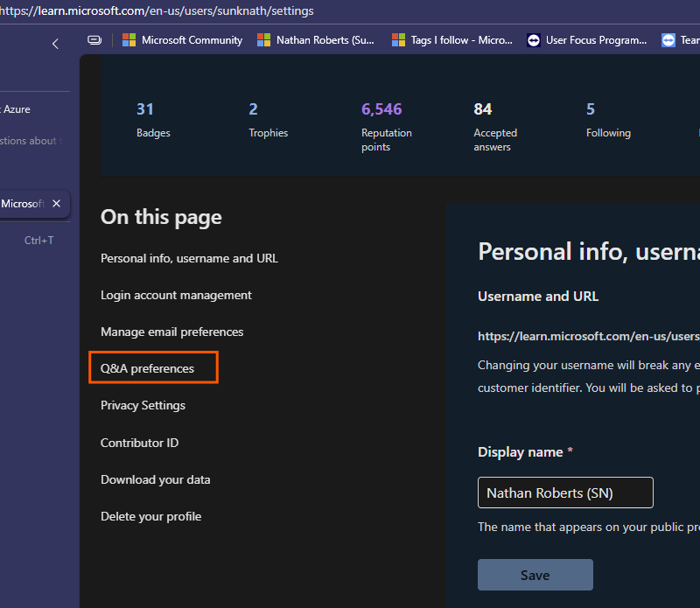This screenshot has width=700, height=608.
Task: Click the TeamViewer bookmark icon
Action: pos(668,40)
